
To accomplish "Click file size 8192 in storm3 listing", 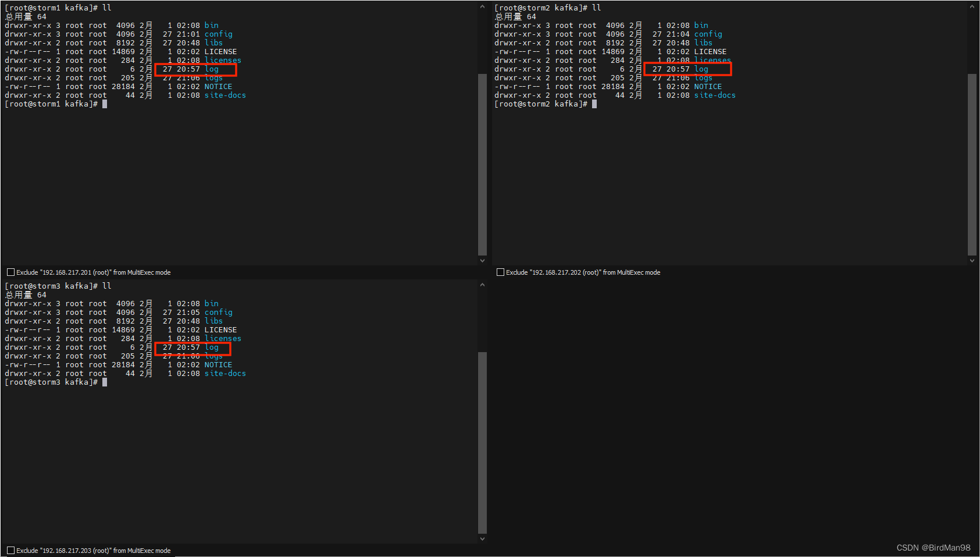I will 126,321.
